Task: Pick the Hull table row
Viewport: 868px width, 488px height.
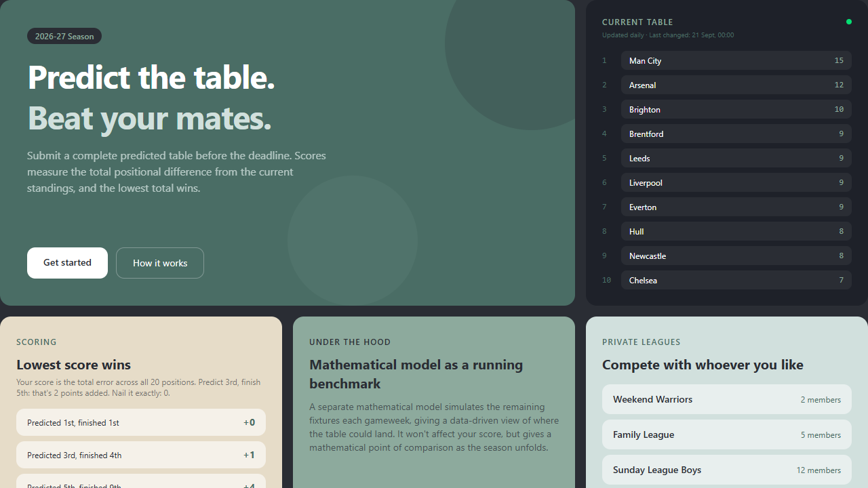Action: click(736, 231)
